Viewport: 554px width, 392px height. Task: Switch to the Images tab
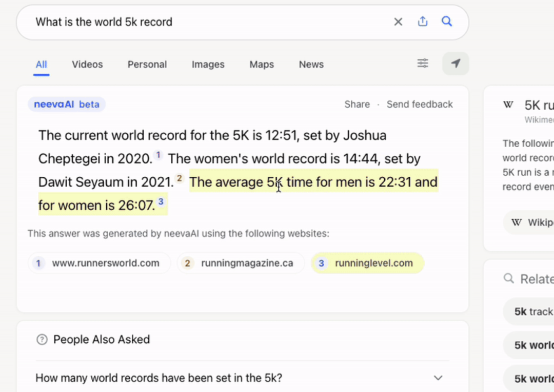pyautogui.click(x=208, y=65)
